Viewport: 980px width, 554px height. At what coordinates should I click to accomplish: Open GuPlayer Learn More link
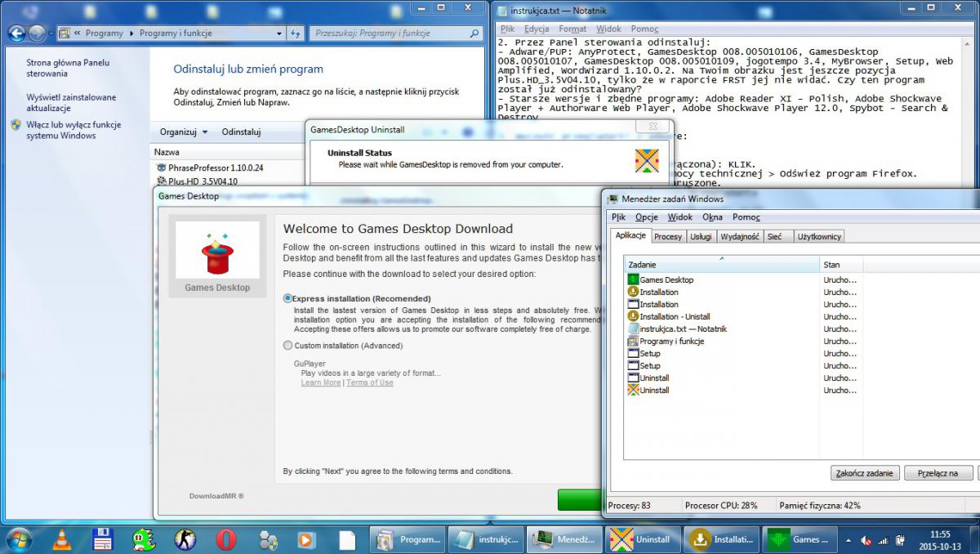(321, 382)
